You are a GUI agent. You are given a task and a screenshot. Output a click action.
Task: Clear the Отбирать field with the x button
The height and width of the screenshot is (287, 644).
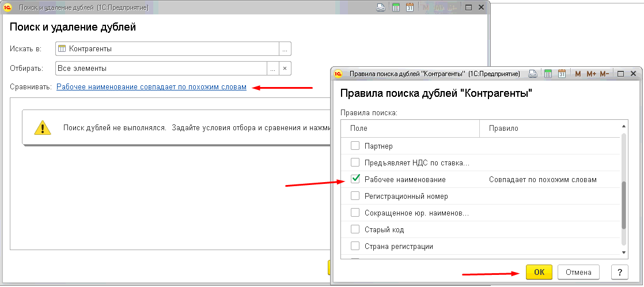(285, 68)
